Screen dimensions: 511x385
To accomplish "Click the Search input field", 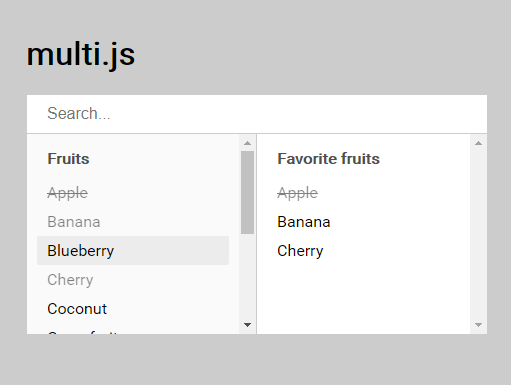I will pos(257,114).
